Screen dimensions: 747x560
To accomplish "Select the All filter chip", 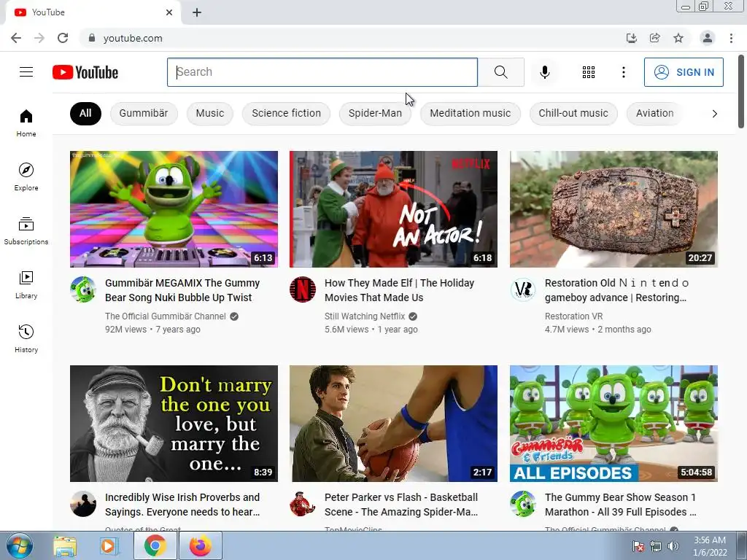I will coord(85,113).
